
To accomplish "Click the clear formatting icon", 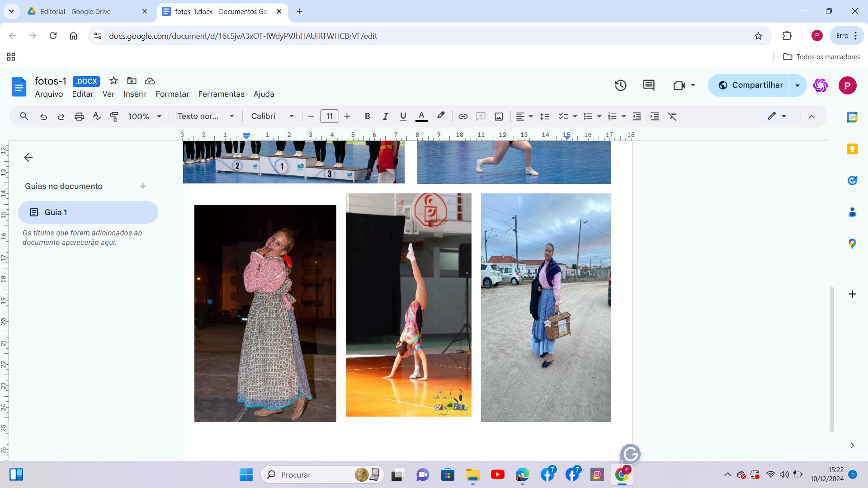I will 672,117.
